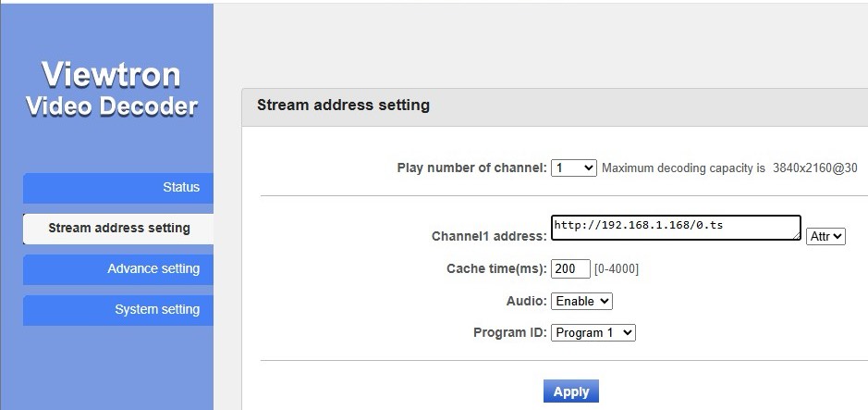Click the Cache time(ms) label
This screenshot has width=868, height=410.
coord(496,269)
